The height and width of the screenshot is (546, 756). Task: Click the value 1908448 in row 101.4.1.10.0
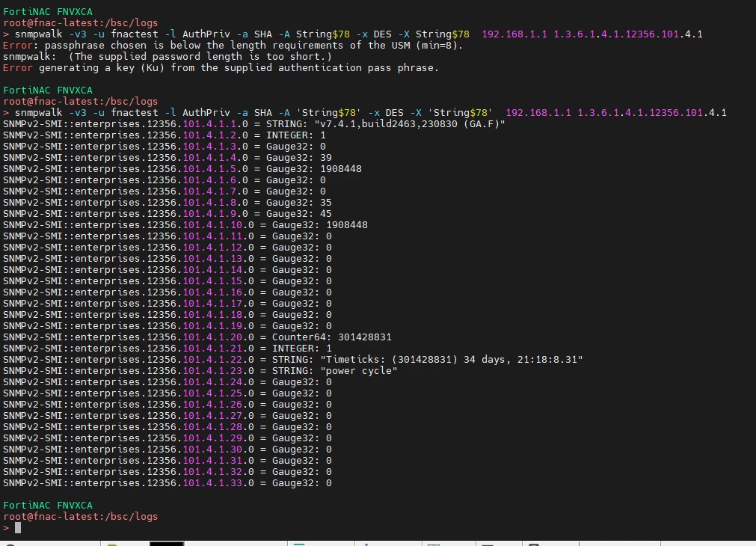click(347, 225)
